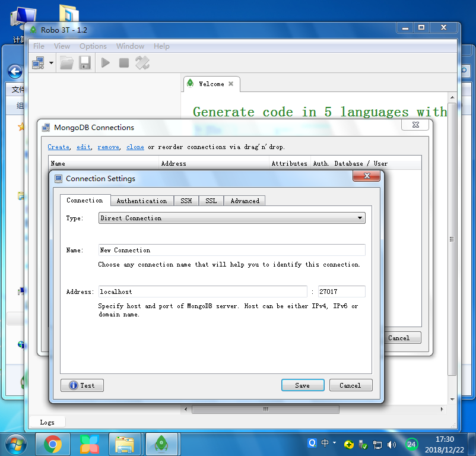Click the horizontal scrollbar left arrow
The image size is (476, 456).
(186, 409)
